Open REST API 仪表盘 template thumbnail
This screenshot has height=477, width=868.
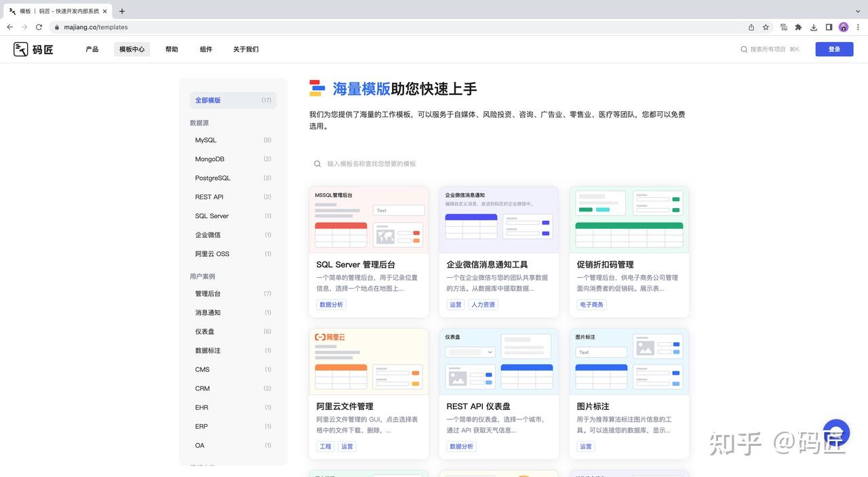coord(499,362)
